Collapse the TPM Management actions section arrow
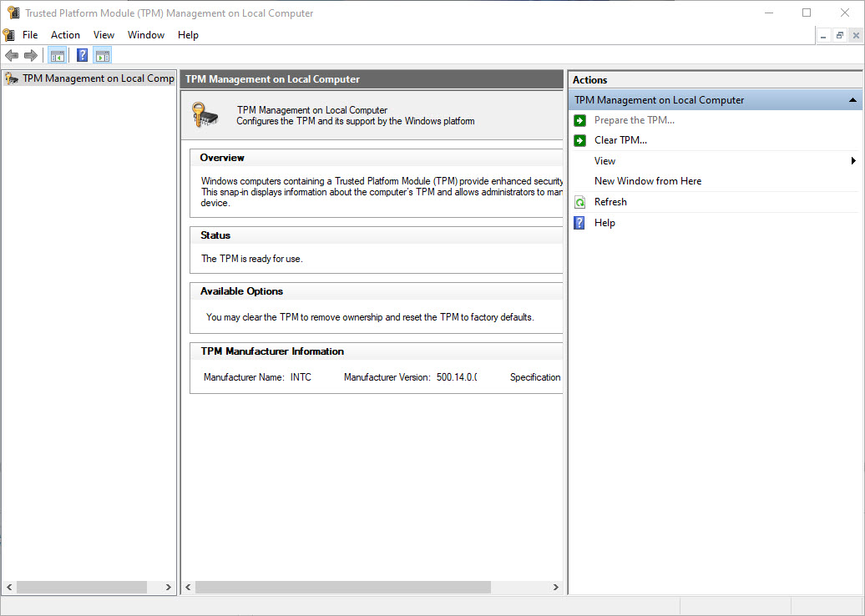This screenshot has height=616, width=865. pyautogui.click(x=852, y=100)
